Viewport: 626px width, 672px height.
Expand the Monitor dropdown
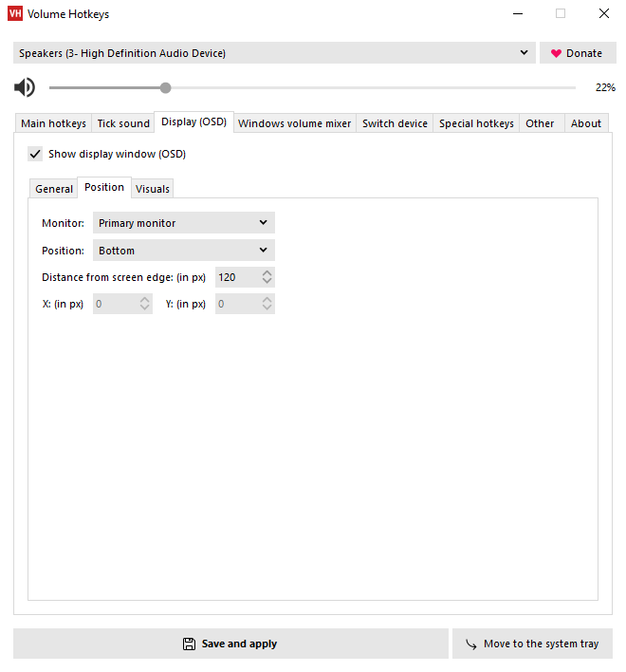(x=183, y=223)
